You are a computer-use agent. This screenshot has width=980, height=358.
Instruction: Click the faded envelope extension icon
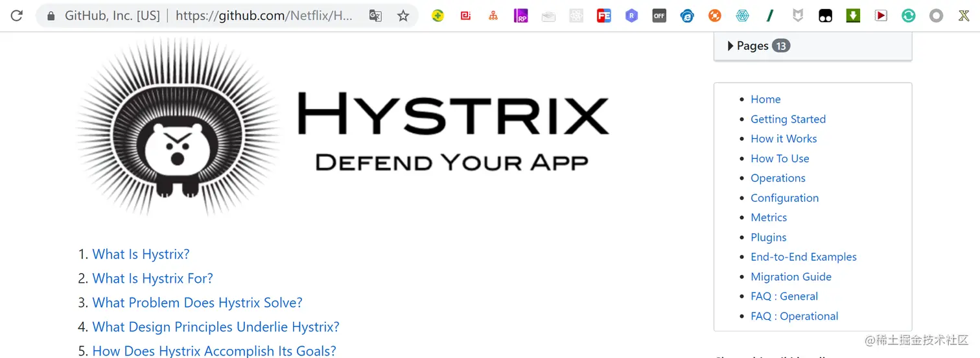tap(548, 16)
